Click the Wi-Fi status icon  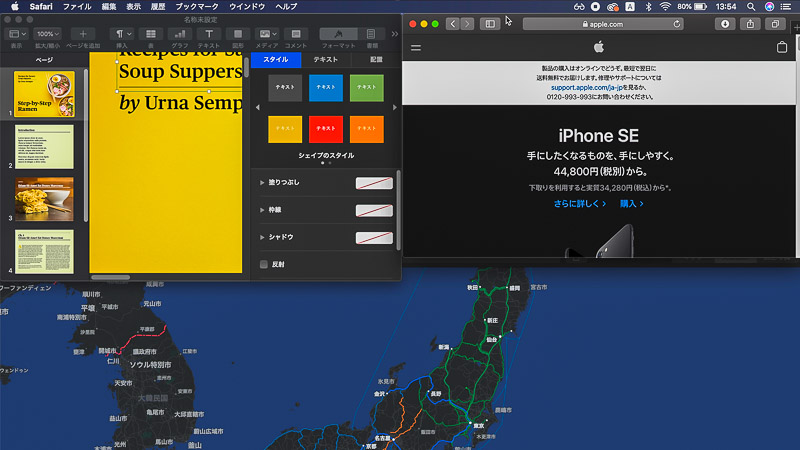665,7
